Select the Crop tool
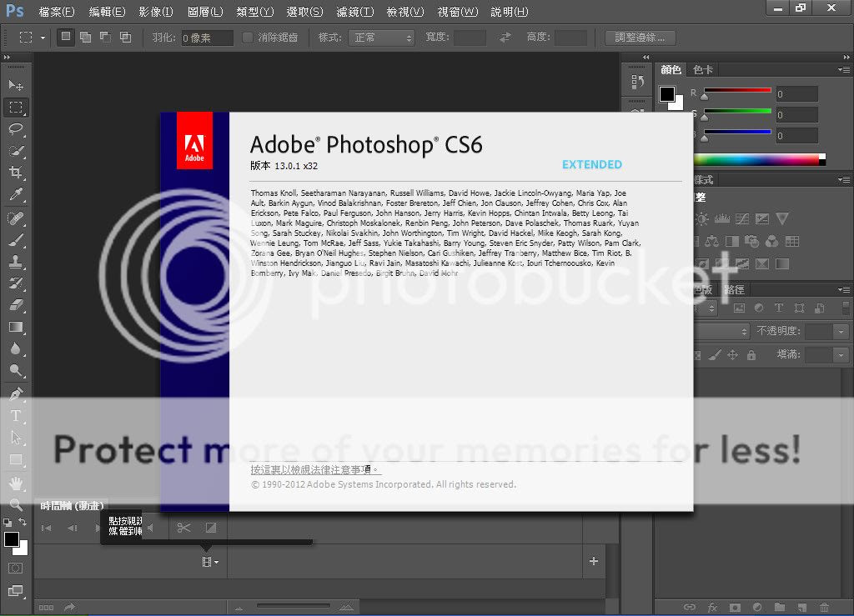Screen dimensions: 854x616 tap(16, 173)
